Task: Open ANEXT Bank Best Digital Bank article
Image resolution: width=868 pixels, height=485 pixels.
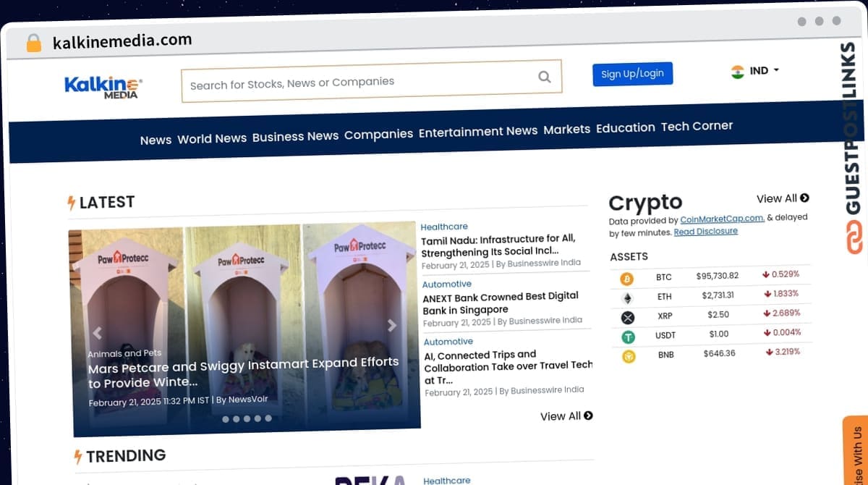Action: 501,303
